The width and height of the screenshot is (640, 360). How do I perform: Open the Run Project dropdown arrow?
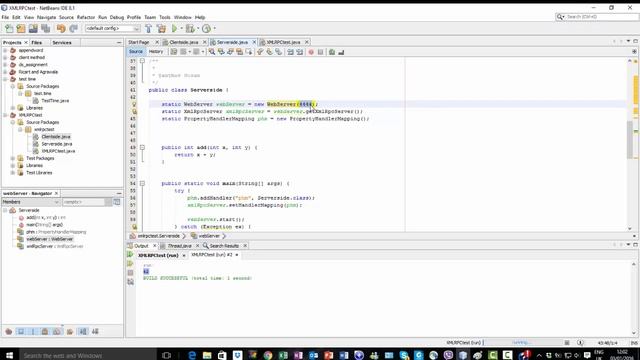[x=181, y=28]
